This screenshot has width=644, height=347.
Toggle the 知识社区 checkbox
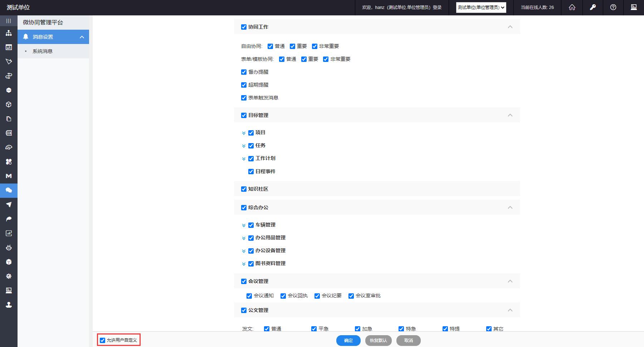point(244,189)
